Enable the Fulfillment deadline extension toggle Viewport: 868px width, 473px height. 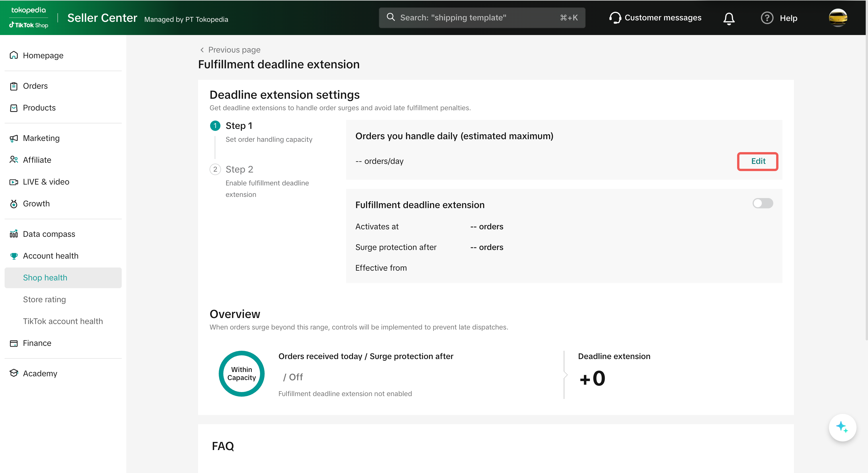pyautogui.click(x=763, y=203)
